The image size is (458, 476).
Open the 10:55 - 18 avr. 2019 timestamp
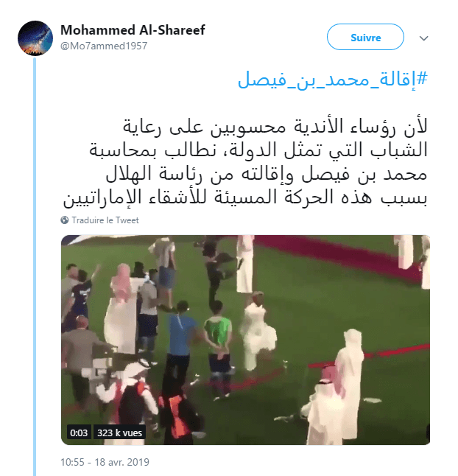pos(105,462)
